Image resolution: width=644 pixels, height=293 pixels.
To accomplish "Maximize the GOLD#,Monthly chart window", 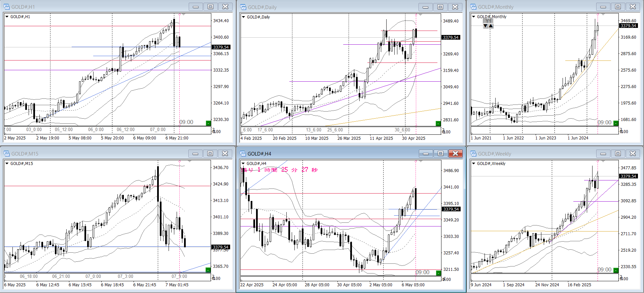I will pyautogui.click(x=618, y=7).
